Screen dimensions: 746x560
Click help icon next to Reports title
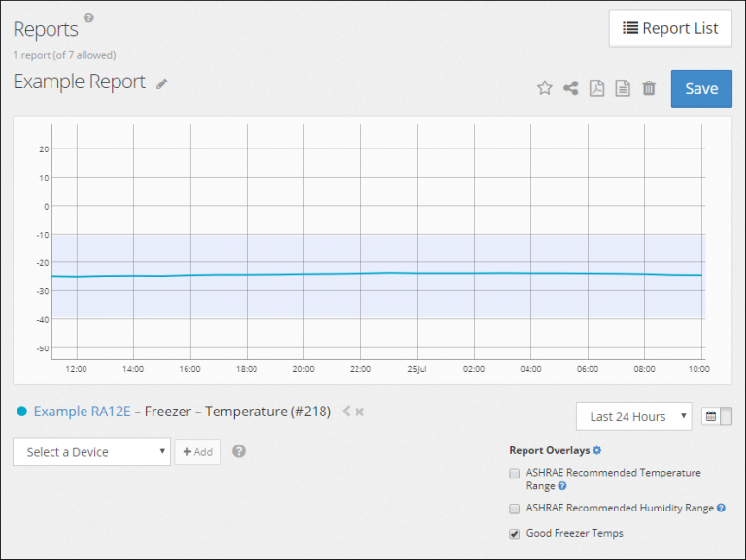pyautogui.click(x=89, y=17)
